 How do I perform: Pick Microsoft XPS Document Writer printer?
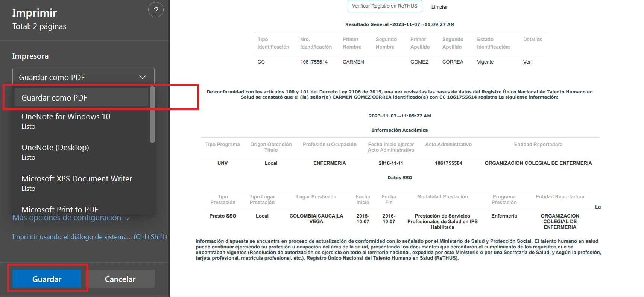coord(77,183)
